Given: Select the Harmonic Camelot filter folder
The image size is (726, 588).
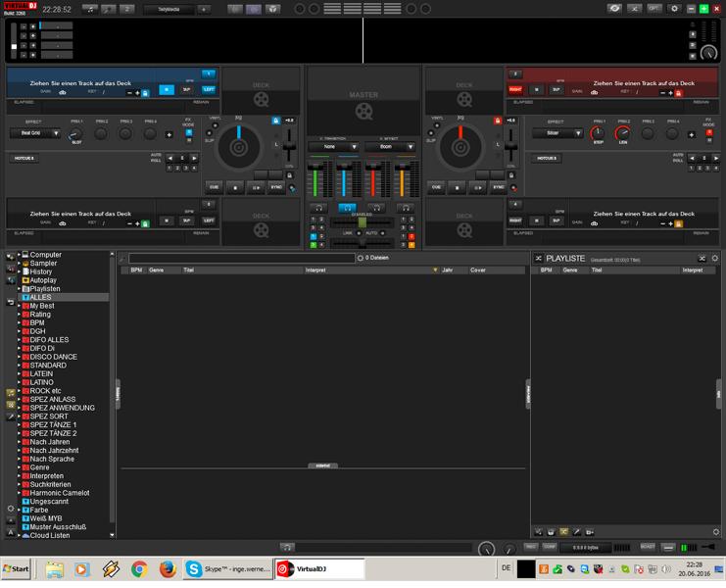Looking at the screenshot, I should tap(59, 493).
